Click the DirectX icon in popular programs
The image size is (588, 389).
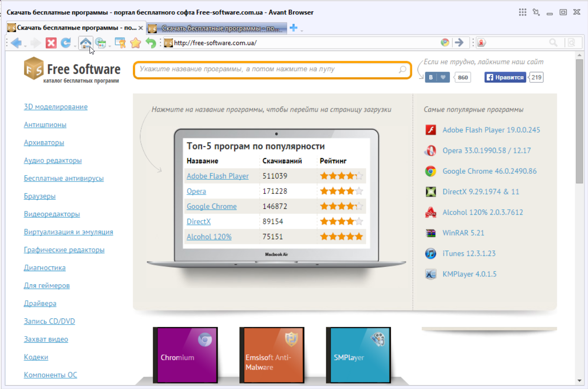click(431, 192)
